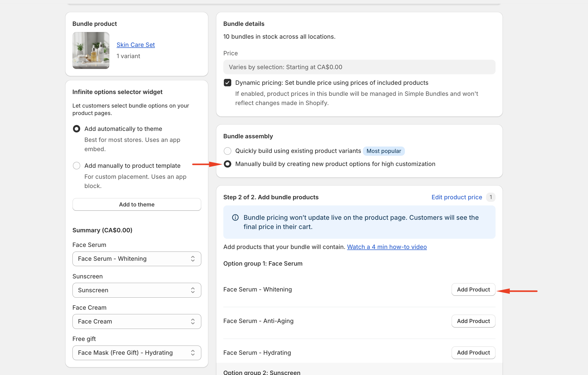
Task: Open the Watch a 4 min how-to video link
Action: 387,247
